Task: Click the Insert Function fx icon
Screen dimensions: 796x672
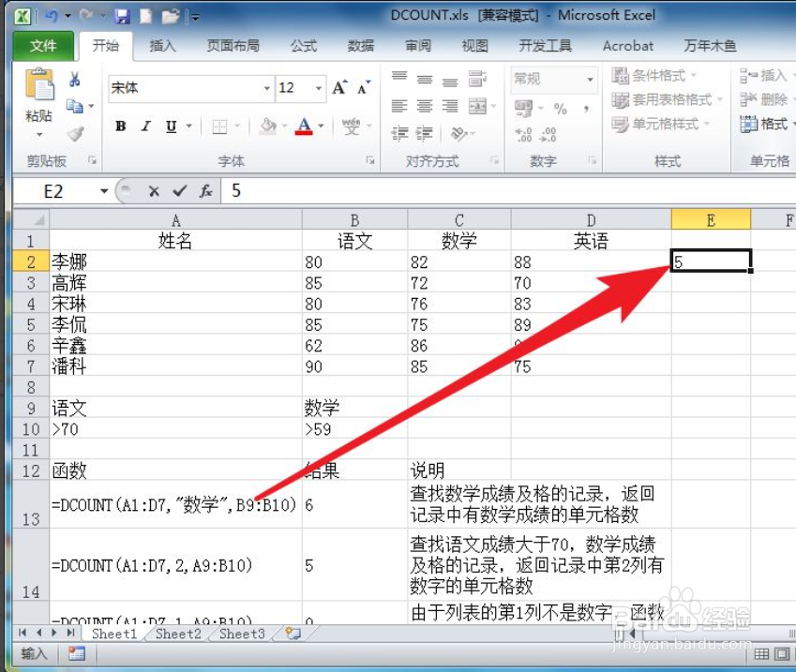Action: [x=206, y=190]
